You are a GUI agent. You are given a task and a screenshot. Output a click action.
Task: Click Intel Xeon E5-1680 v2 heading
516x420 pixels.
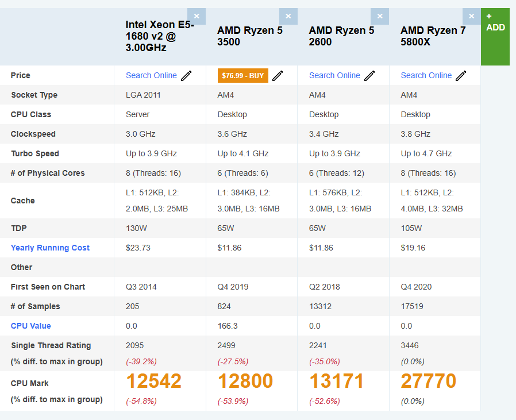click(160, 36)
